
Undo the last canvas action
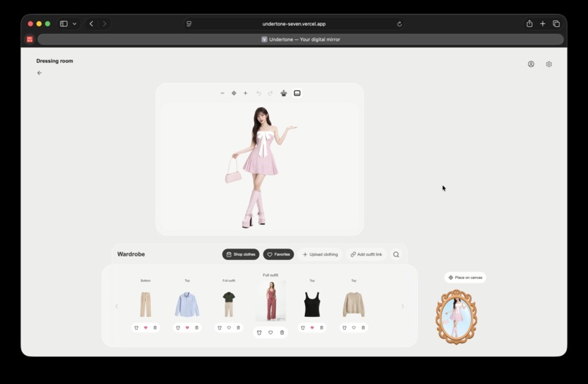(x=259, y=93)
